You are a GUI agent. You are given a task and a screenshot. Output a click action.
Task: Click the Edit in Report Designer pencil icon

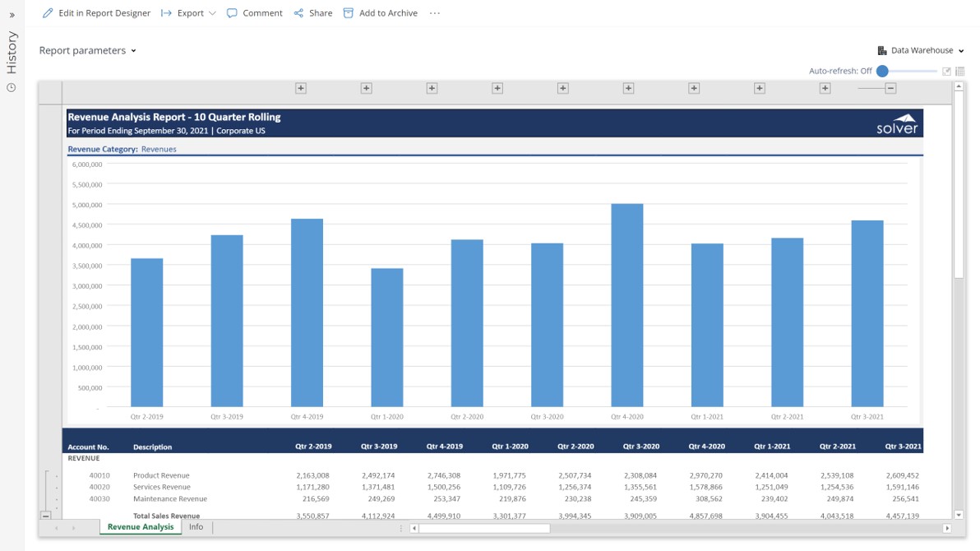point(48,13)
